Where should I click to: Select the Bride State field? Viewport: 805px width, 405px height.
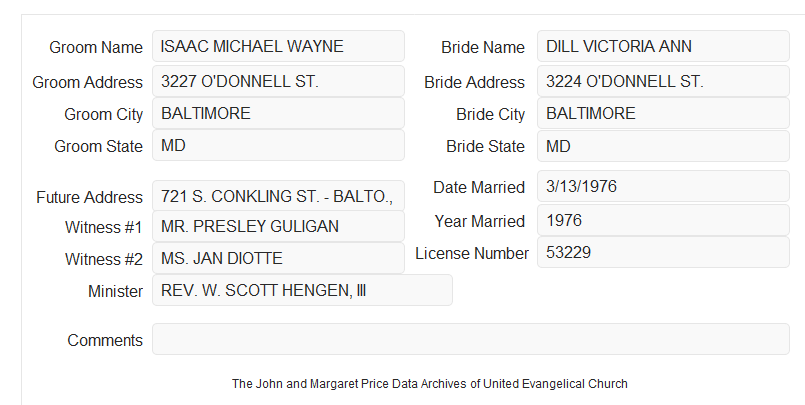[x=663, y=146]
